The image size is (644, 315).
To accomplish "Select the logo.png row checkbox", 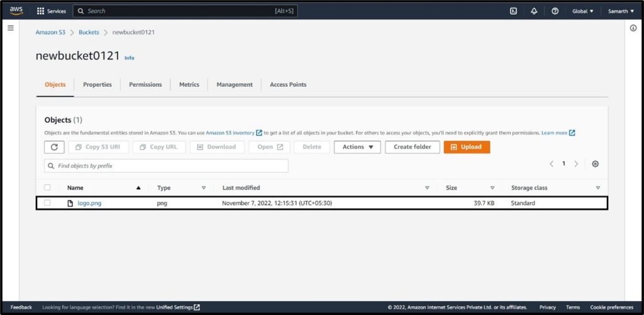I will click(x=47, y=203).
